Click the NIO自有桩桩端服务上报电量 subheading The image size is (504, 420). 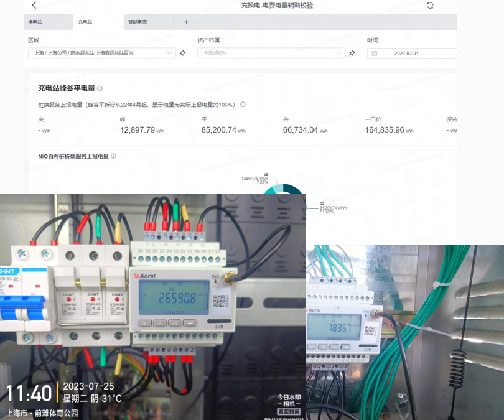73,156
